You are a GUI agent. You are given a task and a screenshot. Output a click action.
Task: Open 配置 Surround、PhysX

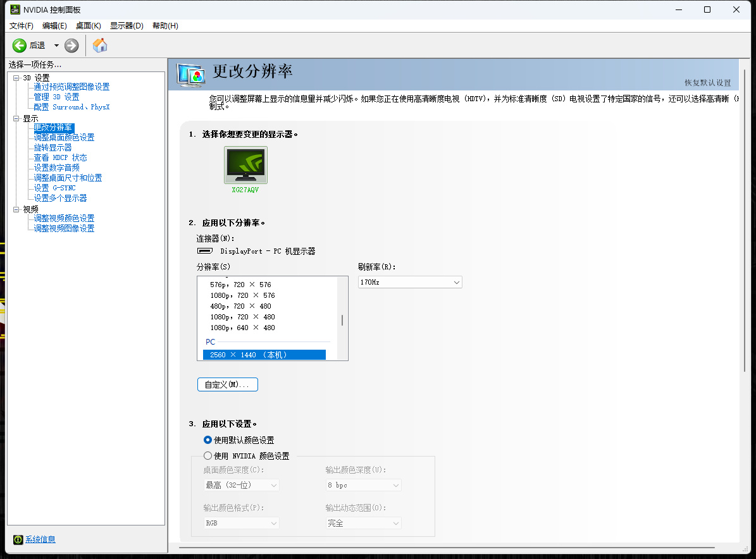click(x=71, y=107)
